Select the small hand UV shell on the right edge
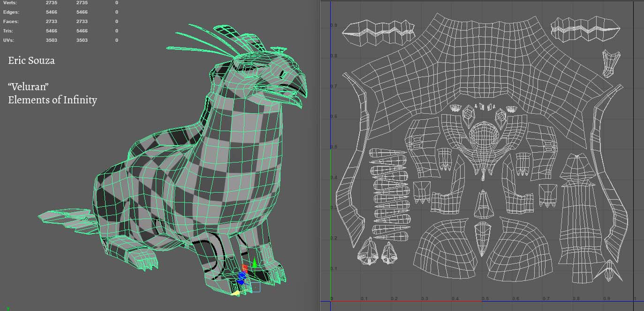Image resolution: width=644 pixels, height=311 pixels. click(x=608, y=63)
